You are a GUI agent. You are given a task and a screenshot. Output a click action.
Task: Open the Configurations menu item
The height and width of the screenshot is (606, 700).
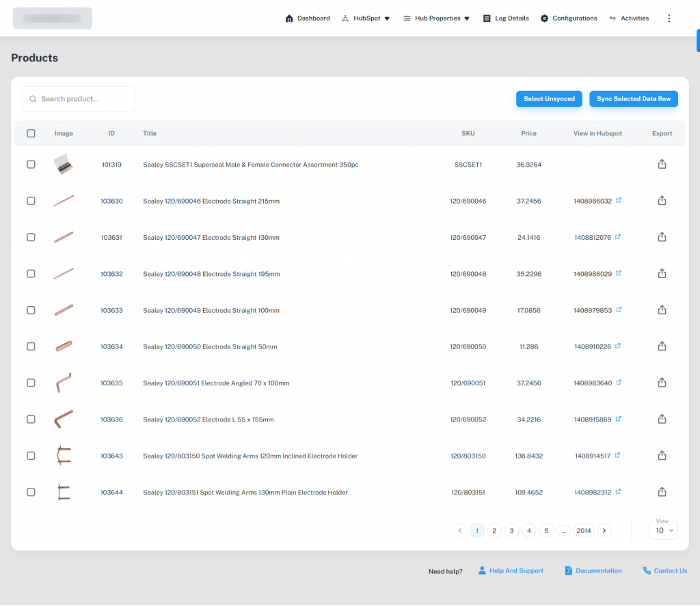pos(569,18)
